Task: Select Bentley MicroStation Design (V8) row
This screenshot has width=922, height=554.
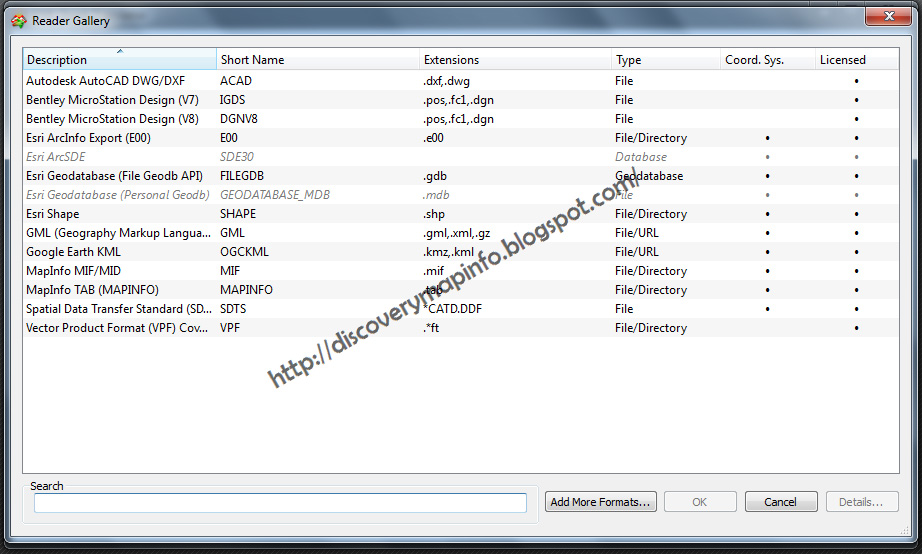Action: pos(460,119)
